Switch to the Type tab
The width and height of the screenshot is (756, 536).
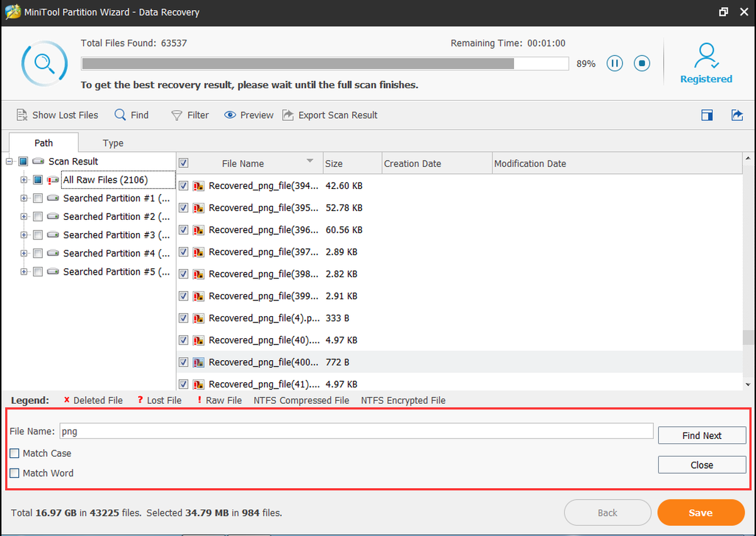pyautogui.click(x=113, y=143)
